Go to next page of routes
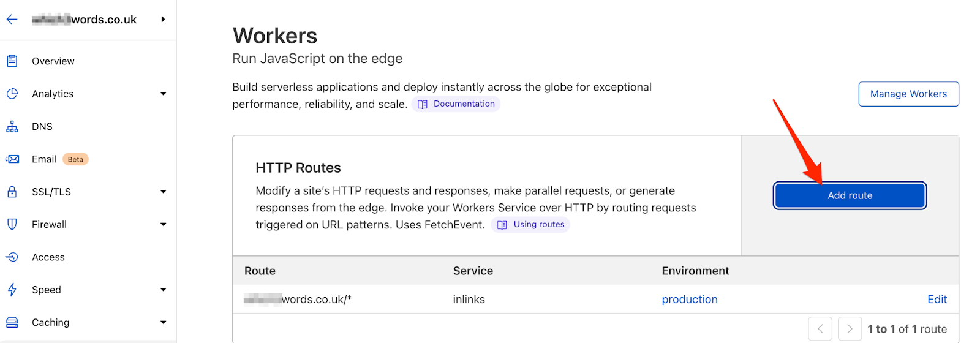This screenshot has width=980, height=343. [x=850, y=329]
